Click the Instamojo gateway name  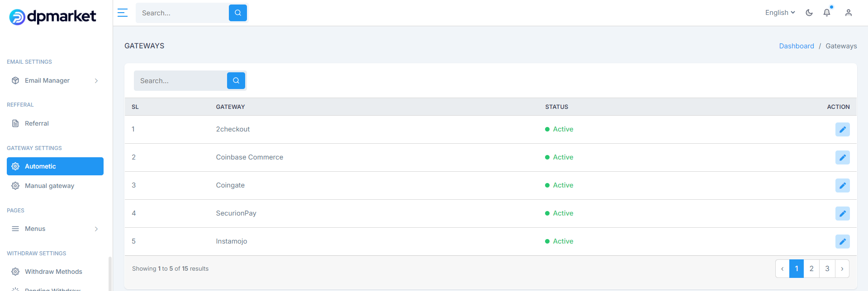pyautogui.click(x=232, y=241)
